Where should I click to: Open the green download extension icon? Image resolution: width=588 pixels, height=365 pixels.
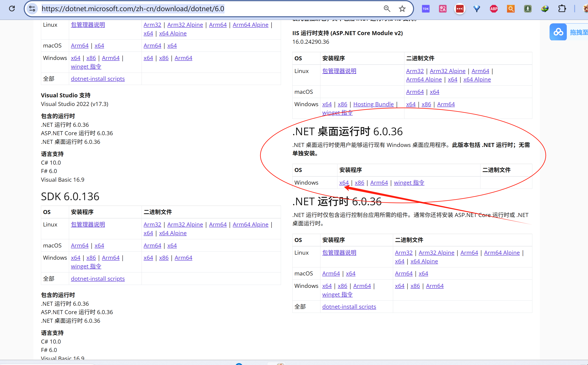(528, 9)
